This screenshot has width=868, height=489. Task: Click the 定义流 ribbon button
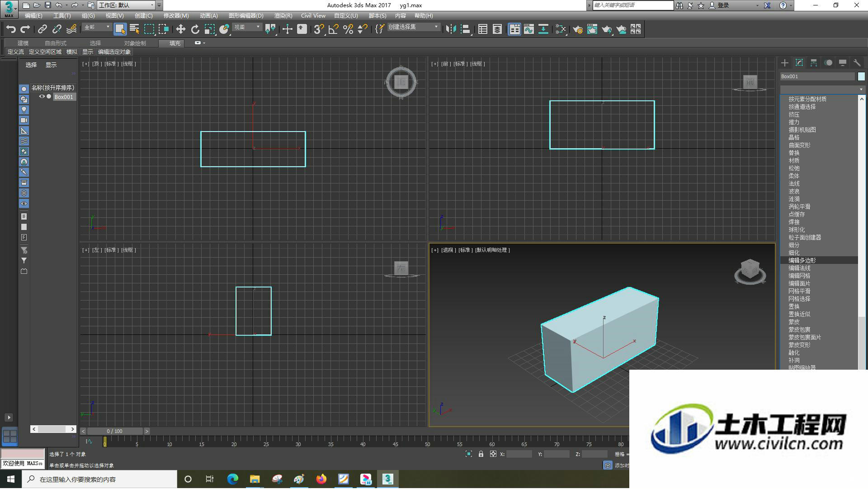pyautogui.click(x=16, y=52)
